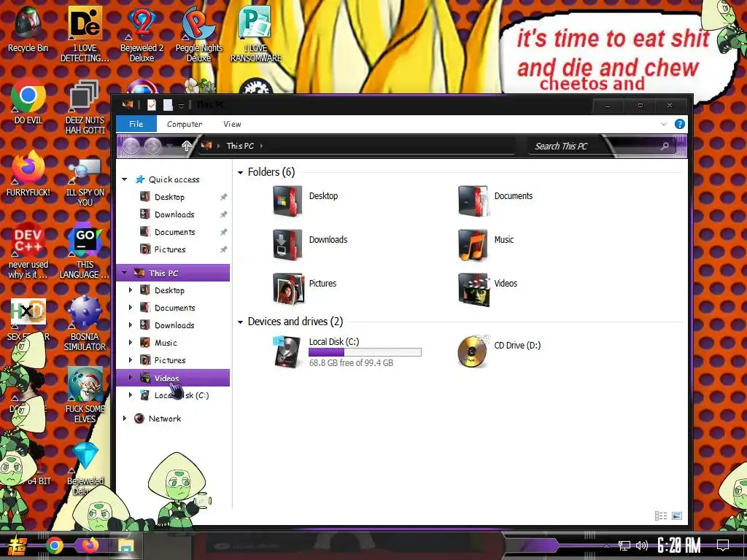Open the File menu tab
Screen dimensions: 747x560
136,124
